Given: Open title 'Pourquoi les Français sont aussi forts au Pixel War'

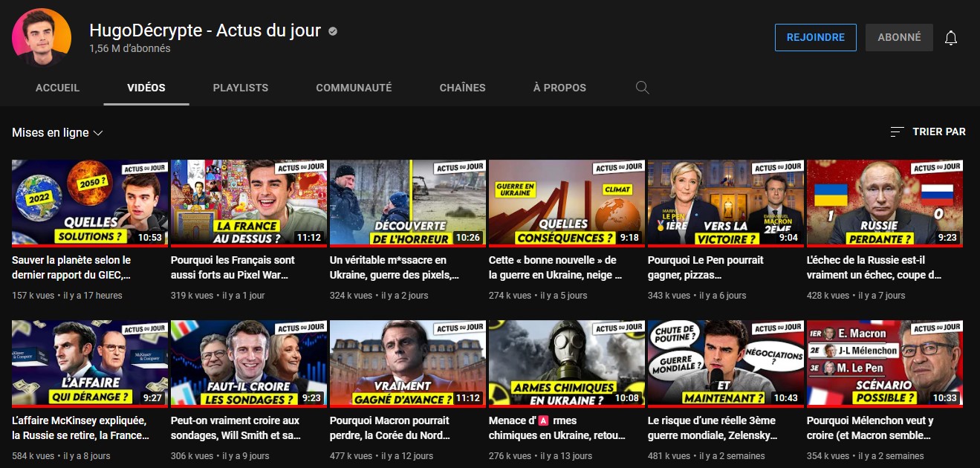Looking at the screenshot, I should 233,267.
